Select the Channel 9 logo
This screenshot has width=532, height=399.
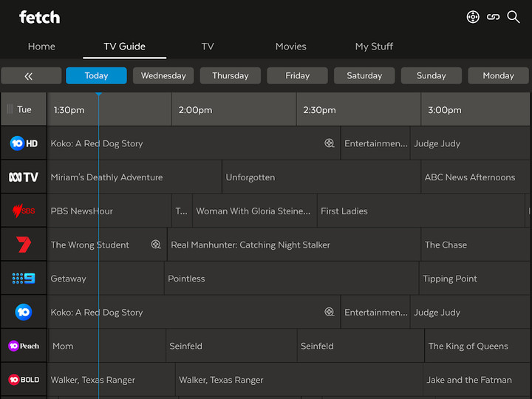pyautogui.click(x=24, y=279)
